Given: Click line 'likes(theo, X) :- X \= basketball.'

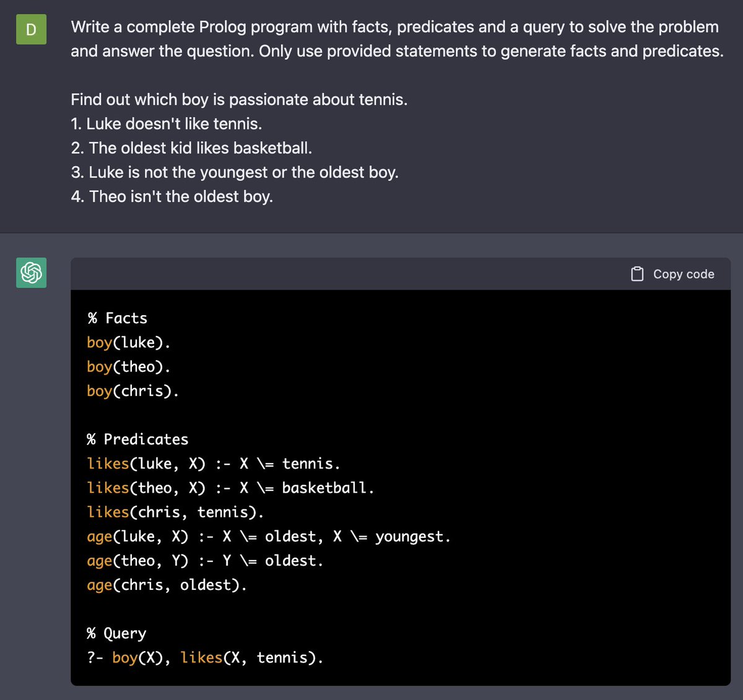Looking at the screenshot, I should click(x=231, y=488).
